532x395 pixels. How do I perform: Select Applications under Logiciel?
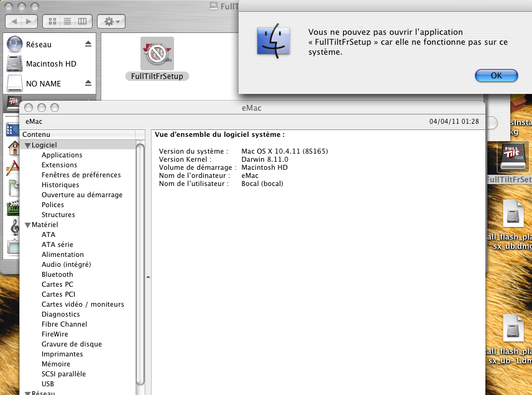point(62,155)
